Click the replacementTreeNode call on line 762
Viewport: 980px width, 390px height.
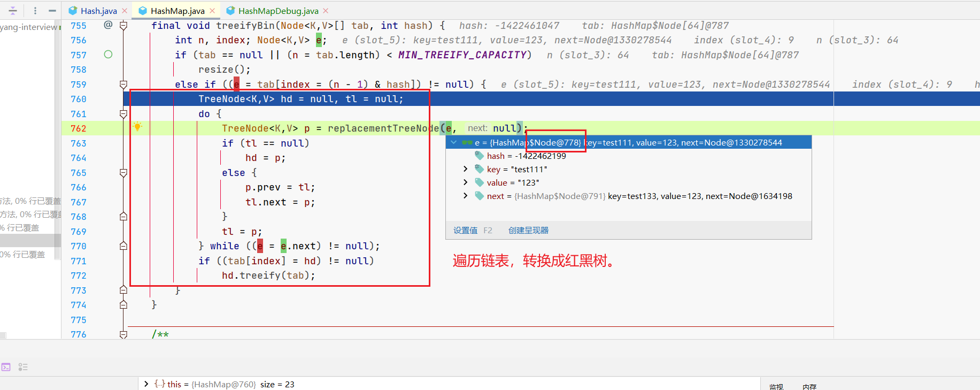pos(383,128)
